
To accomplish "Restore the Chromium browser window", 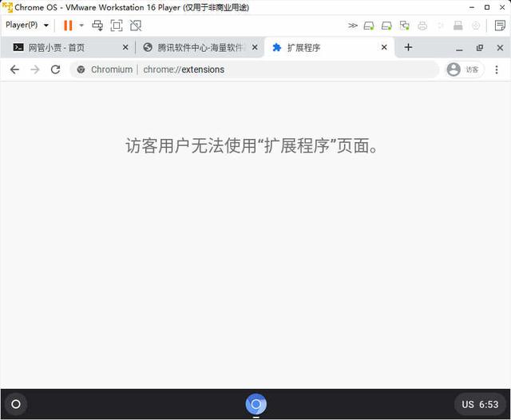I will [x=480, y=48].
